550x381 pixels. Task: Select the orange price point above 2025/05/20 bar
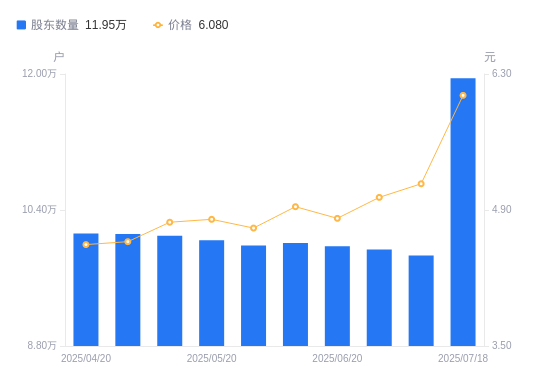(212, 219)
